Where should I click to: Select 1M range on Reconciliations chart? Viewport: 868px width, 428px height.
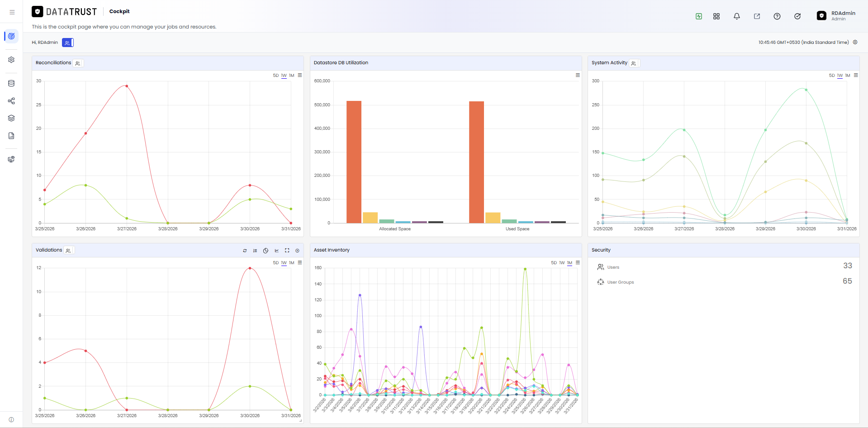coord(292,76)
